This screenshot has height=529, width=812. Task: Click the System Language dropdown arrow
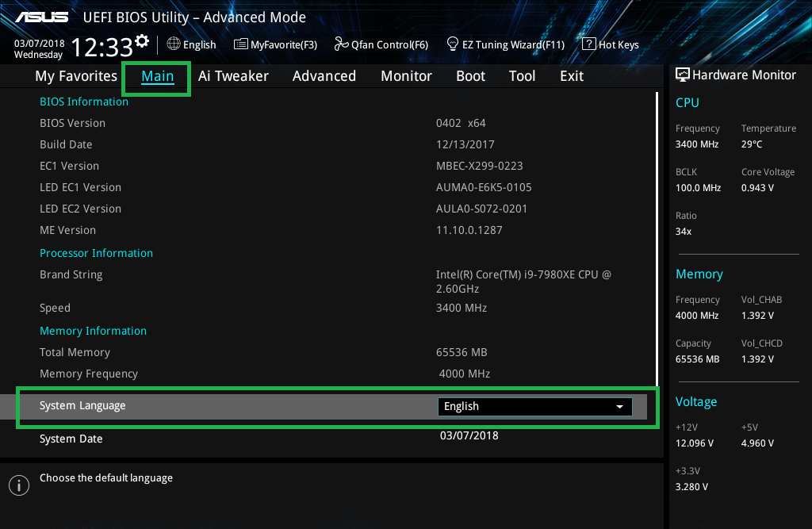619,407
